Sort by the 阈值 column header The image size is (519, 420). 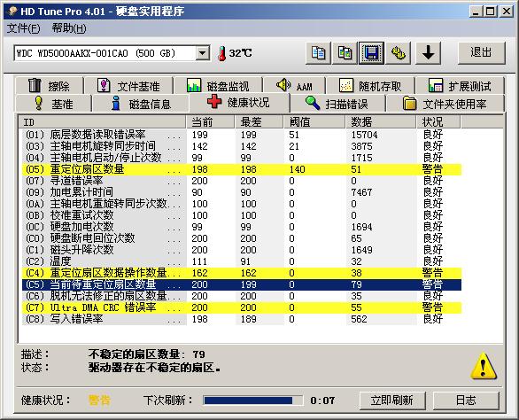[314, 122]
